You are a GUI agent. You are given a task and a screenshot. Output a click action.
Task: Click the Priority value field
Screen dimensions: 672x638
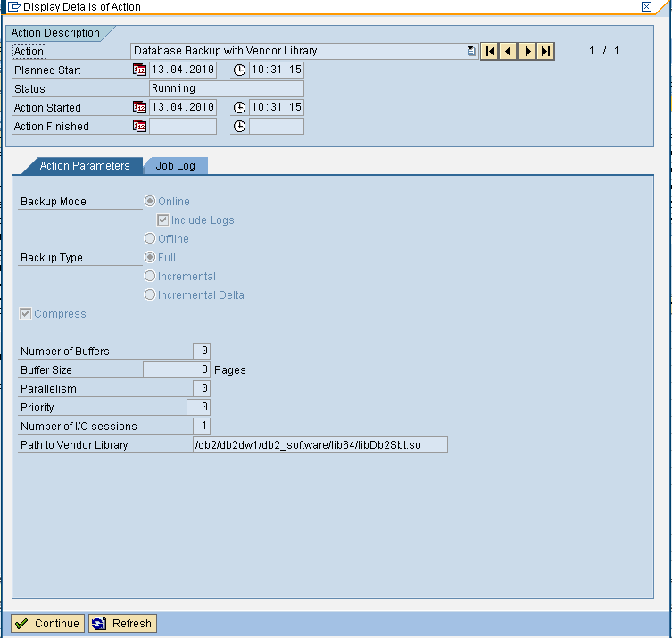(x=198, y=407)
